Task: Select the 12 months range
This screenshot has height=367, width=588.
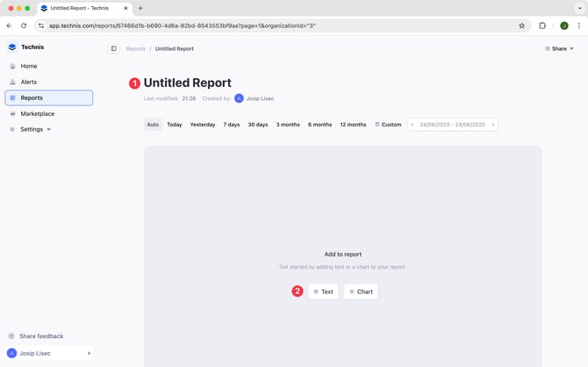Action: (353, 125)
